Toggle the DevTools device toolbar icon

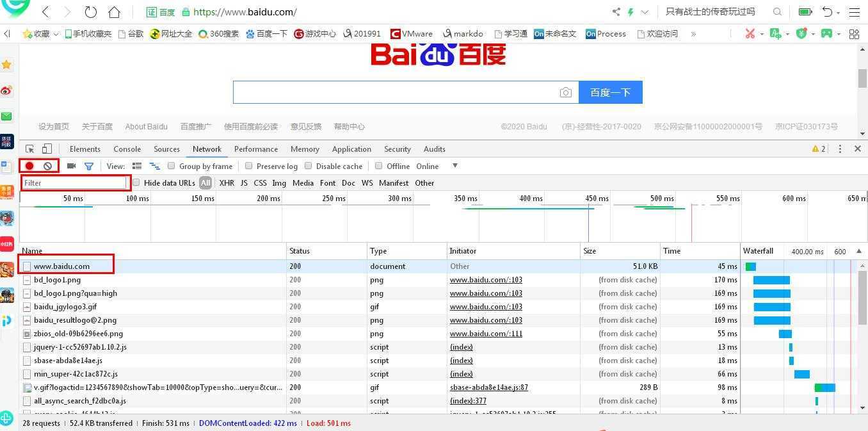[47, 149]
